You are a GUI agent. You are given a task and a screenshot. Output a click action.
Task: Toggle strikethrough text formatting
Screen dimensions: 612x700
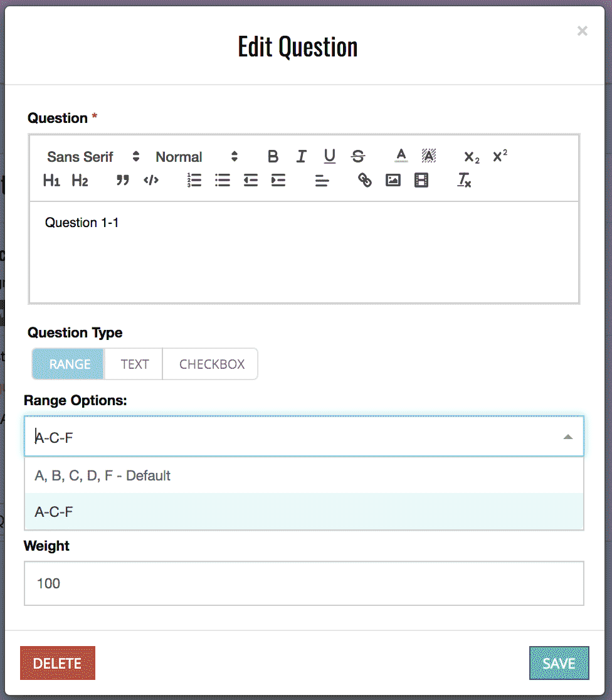(358, 156)
